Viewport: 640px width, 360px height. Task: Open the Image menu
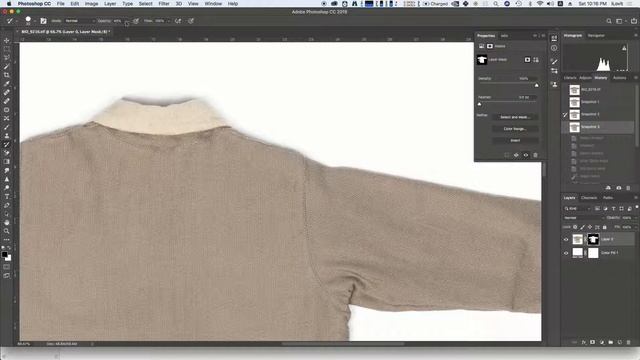point(91,4)
